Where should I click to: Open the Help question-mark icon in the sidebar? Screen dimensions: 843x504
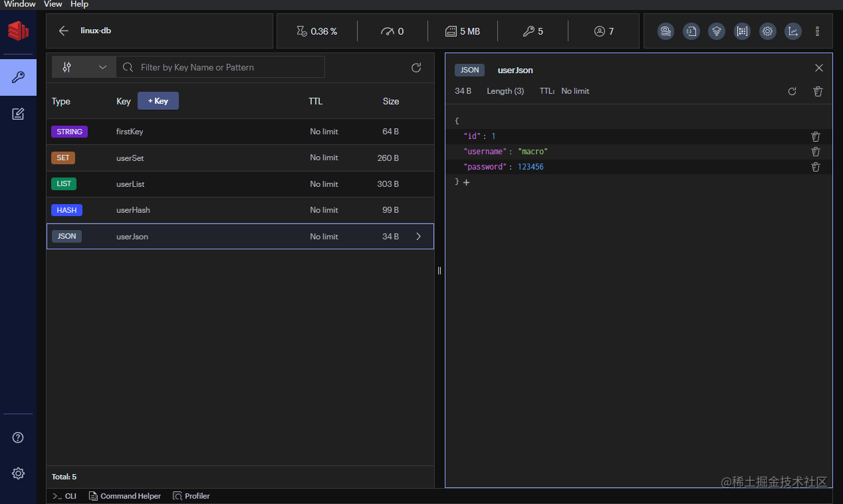(x=18, y=438)
